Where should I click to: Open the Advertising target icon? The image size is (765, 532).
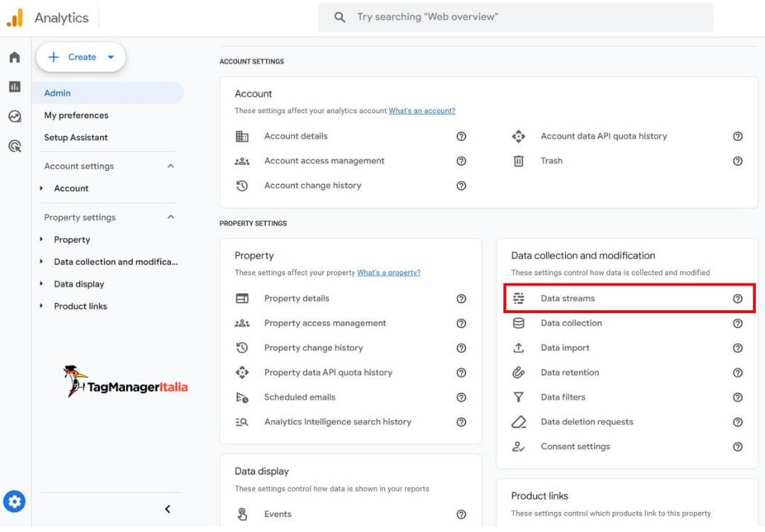click(x=15, y=146)
